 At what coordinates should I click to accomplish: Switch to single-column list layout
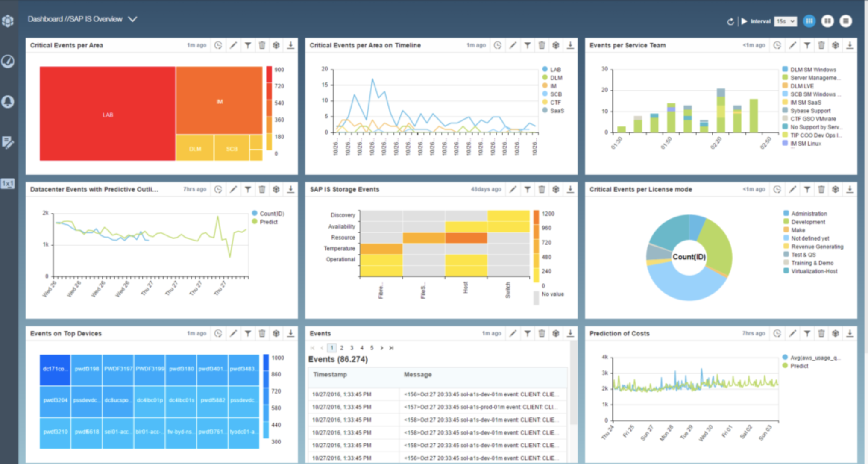(845, 21)
